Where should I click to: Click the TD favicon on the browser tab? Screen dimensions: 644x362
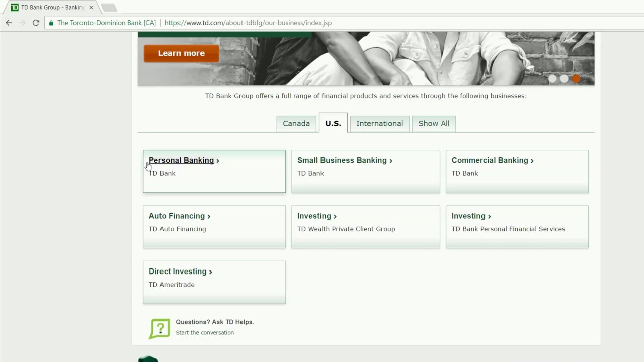click(x=15, y=7)
